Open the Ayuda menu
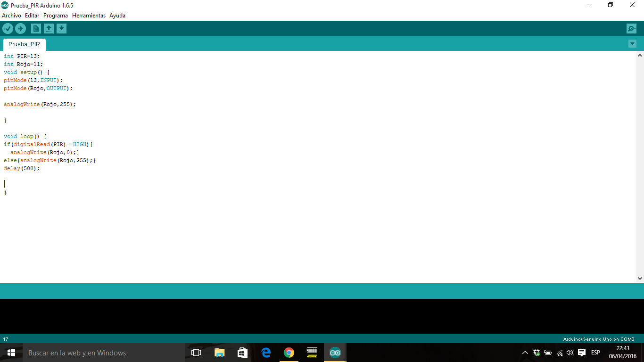The width and height of the screenshot is (644, 362). coord(117,16)
